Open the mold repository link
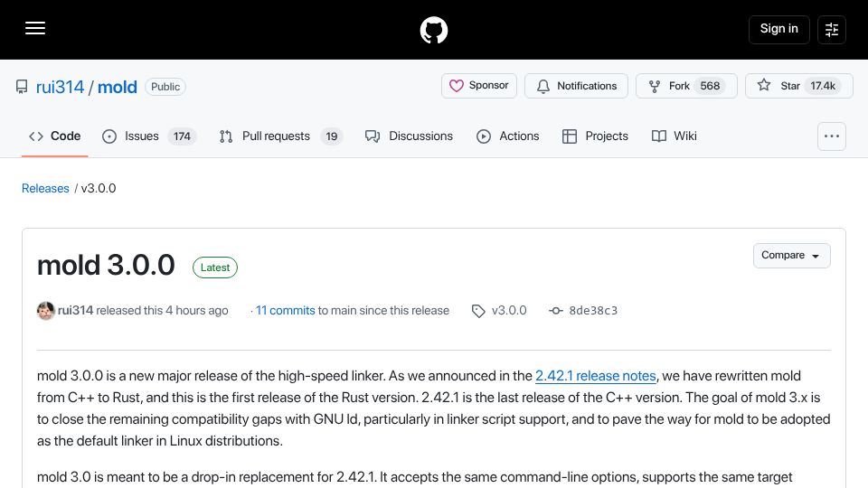Screen dimensions: 868x488 118,87
